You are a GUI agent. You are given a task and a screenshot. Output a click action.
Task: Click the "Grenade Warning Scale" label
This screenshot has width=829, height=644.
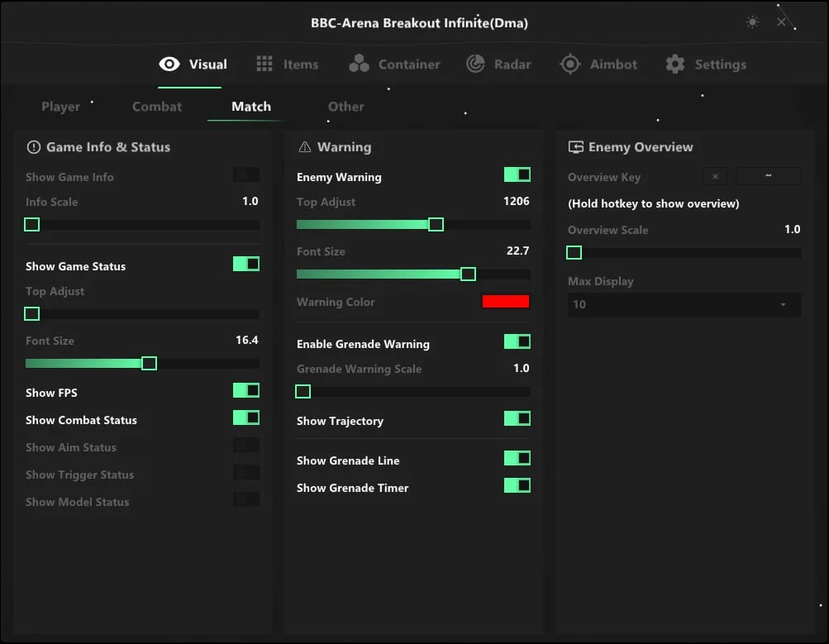tap(359, 369)
